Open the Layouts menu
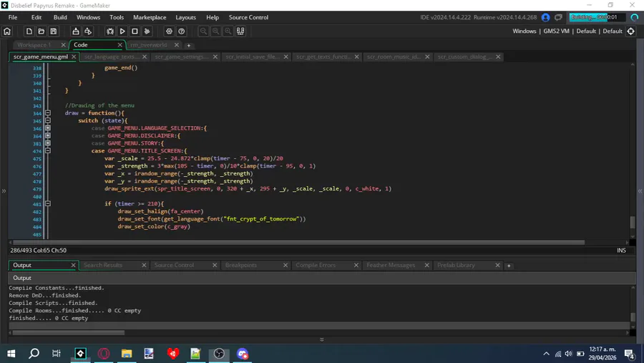 [x=185, y=17]
